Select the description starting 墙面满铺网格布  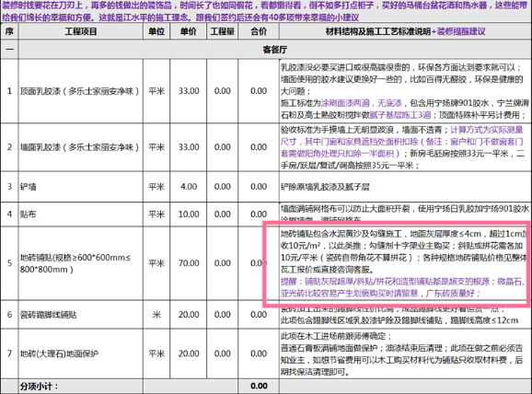click(406, 214)
